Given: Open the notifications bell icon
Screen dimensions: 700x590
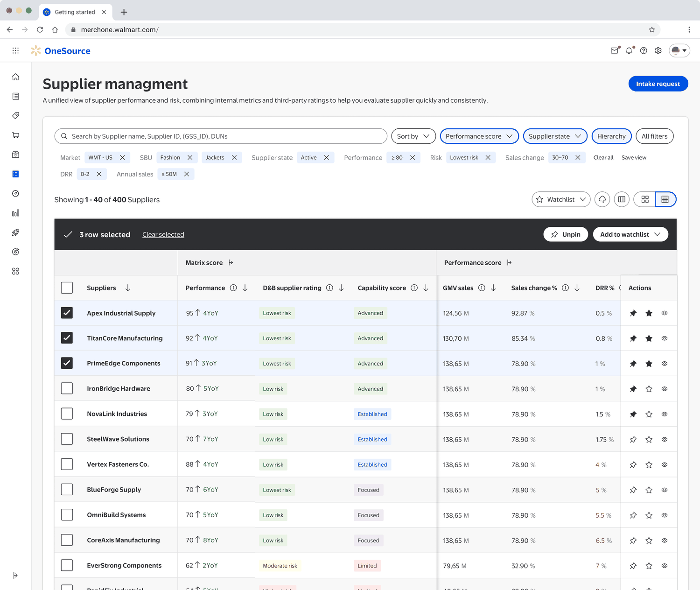Looking at the screenshot, I should point(629,50).
